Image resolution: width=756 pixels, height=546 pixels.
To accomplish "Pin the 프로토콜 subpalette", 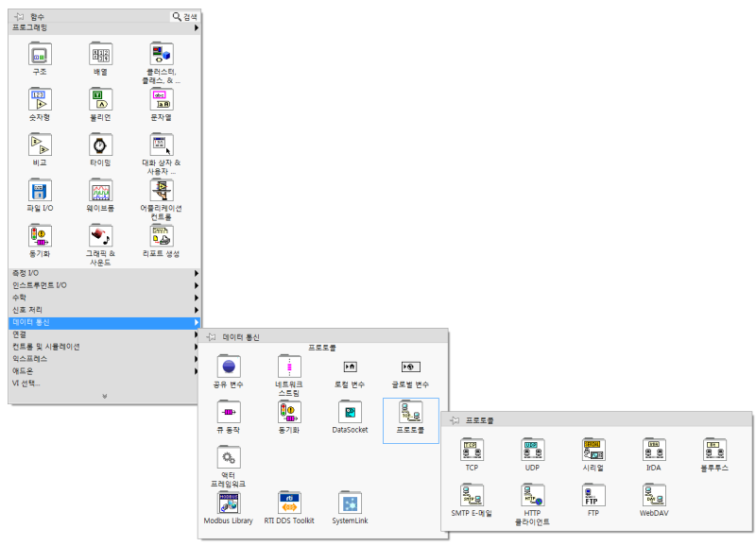I will coord(455,420).
